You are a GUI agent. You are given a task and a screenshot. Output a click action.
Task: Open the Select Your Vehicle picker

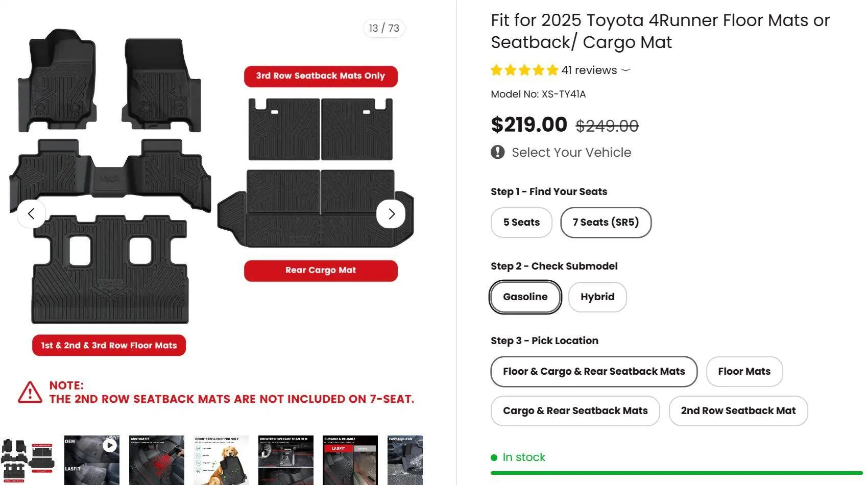[x=571, y=152]
